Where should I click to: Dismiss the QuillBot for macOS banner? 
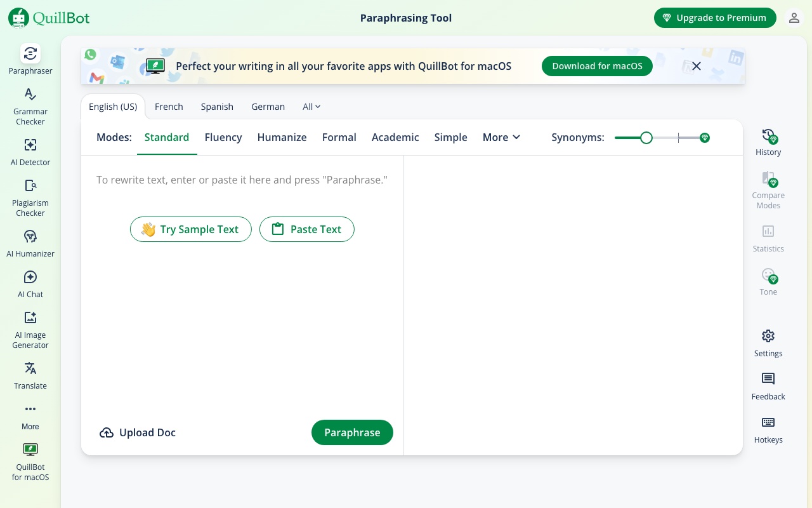[x=697, y=66]
